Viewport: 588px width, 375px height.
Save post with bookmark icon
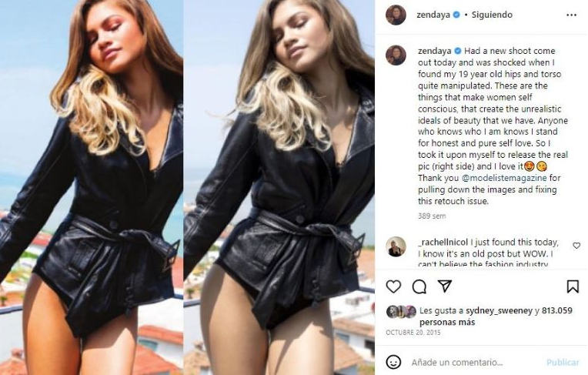573,286
